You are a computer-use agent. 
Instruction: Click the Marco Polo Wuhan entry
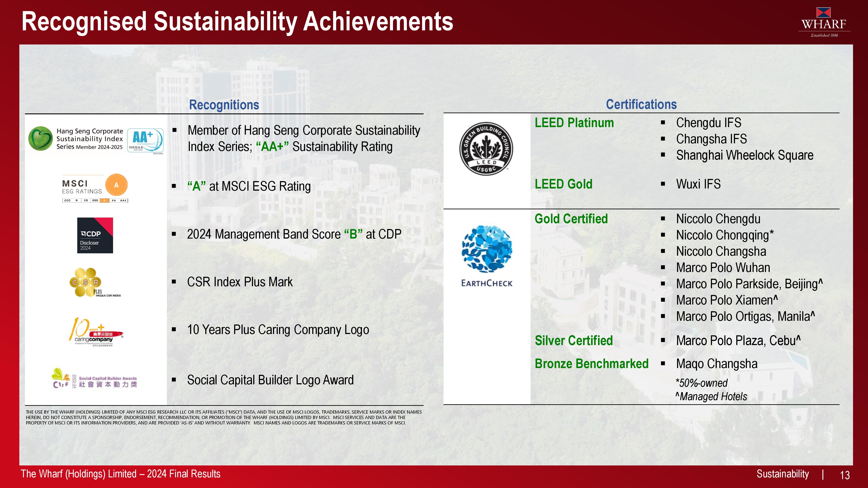(723, 268)
